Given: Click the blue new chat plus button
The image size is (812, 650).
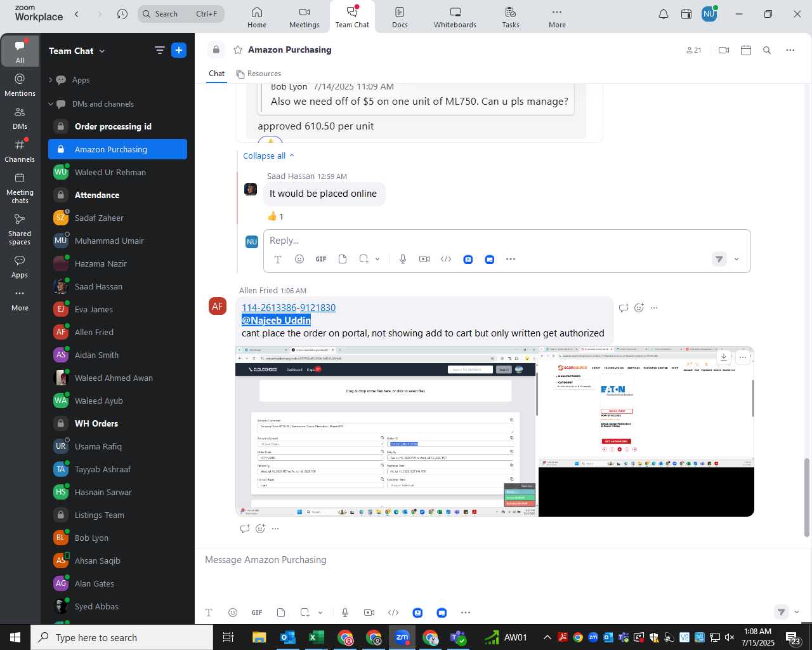Looking at the screenshot, I should pyautogui.click(x=179, y=50).
